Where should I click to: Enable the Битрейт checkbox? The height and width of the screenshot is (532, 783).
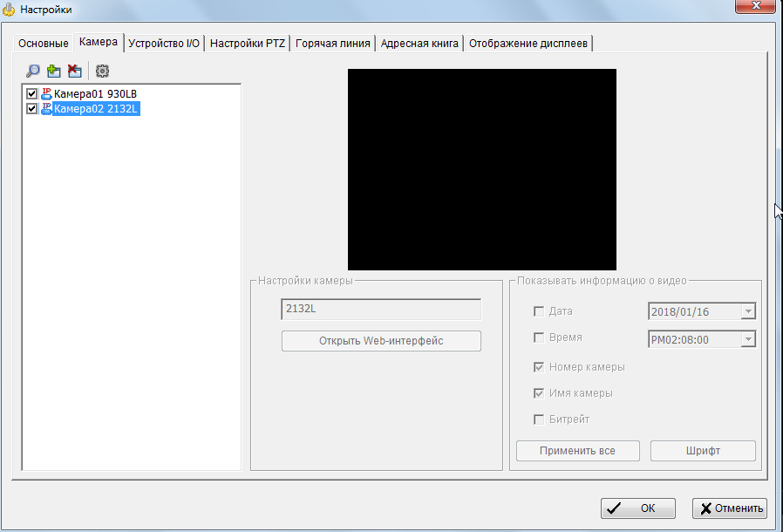pyautogui.click(x=539, y=419)
